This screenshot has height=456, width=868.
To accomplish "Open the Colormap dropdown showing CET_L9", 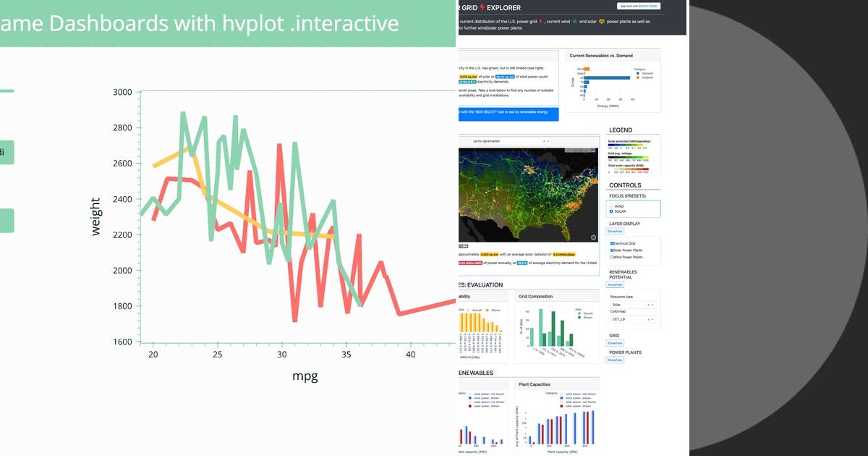I will coord(633,318).
